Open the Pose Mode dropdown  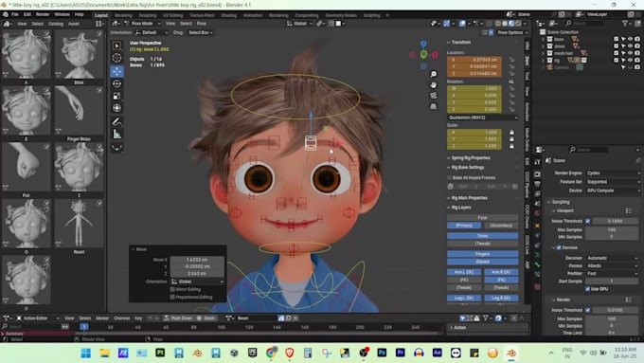(x=142, y=24)
